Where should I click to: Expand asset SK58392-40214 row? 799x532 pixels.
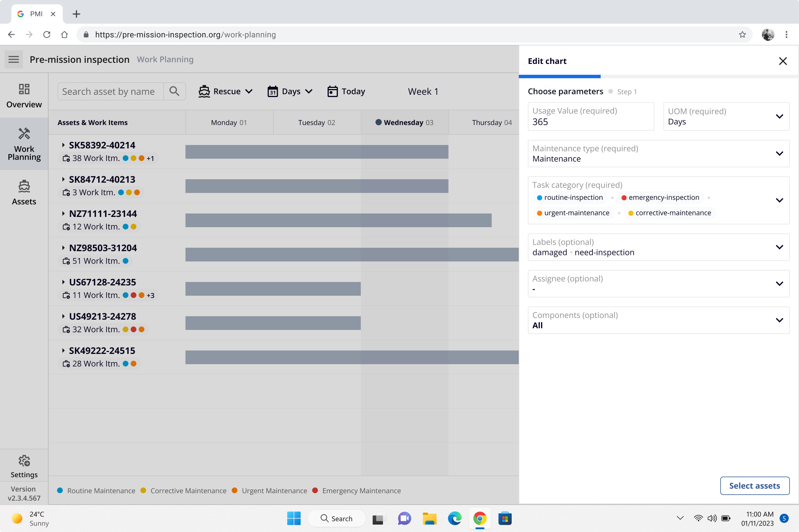coord(63,145)
